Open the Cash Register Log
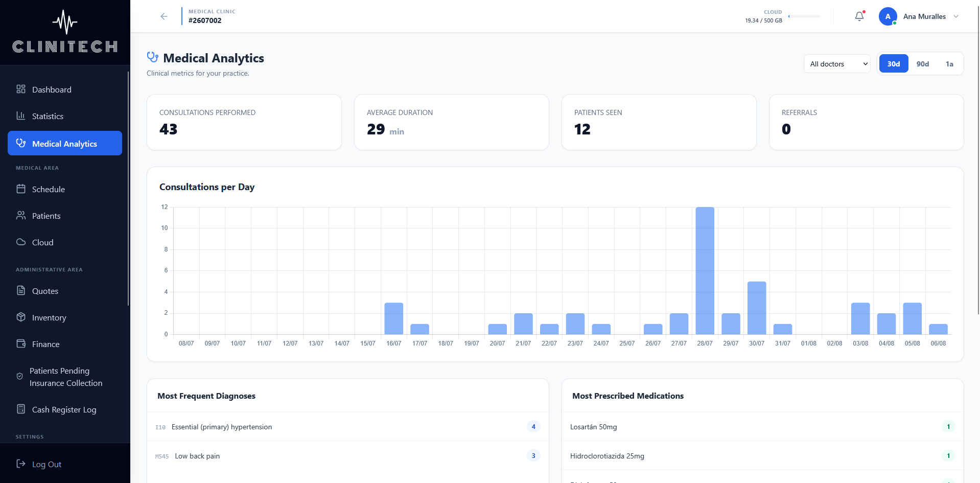 (x=65, y=409)
